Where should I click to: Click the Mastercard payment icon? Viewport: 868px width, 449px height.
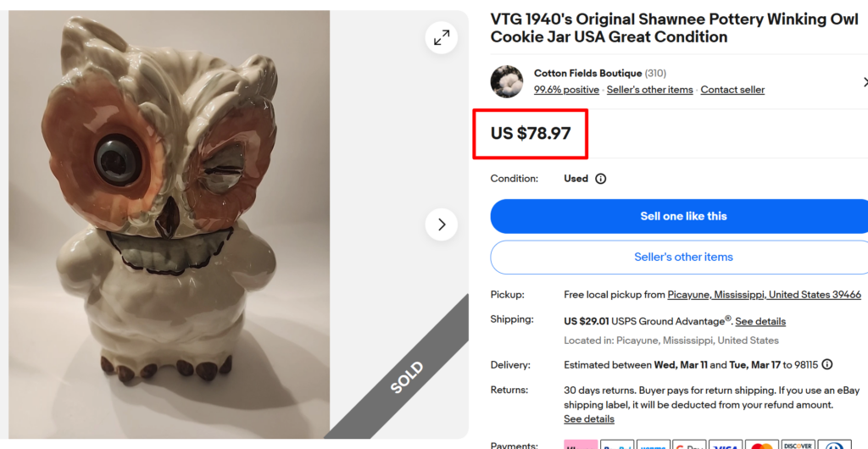tap(762, 445)
